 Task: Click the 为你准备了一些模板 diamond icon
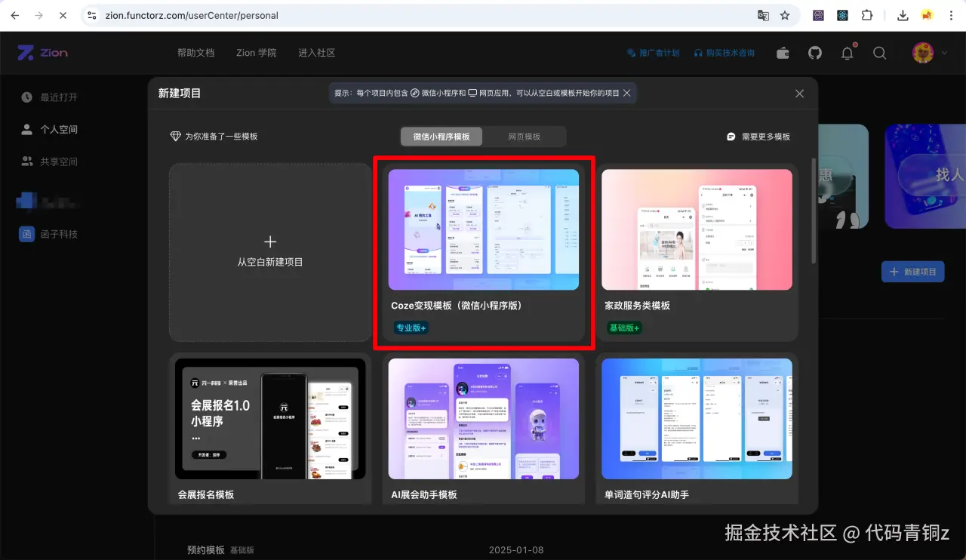(176, 137)
